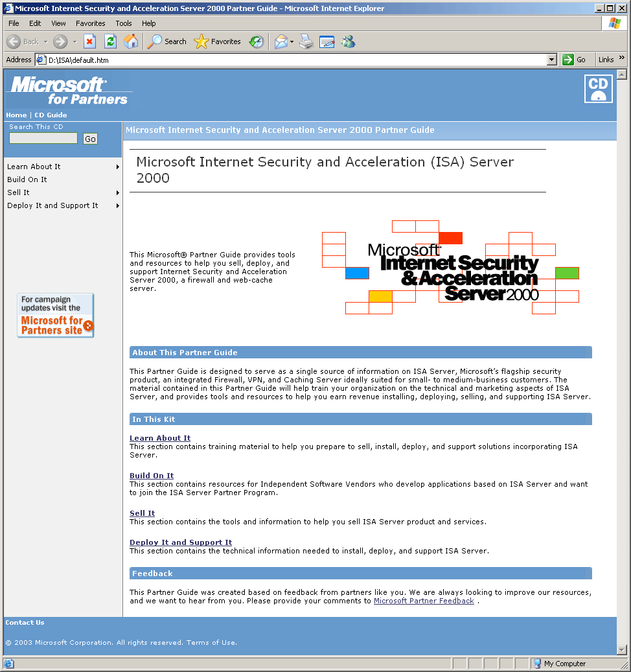This screenshot has width=631, height=672.
Task: Open the History toolbar icon
Action: click(x=257, y=41)
